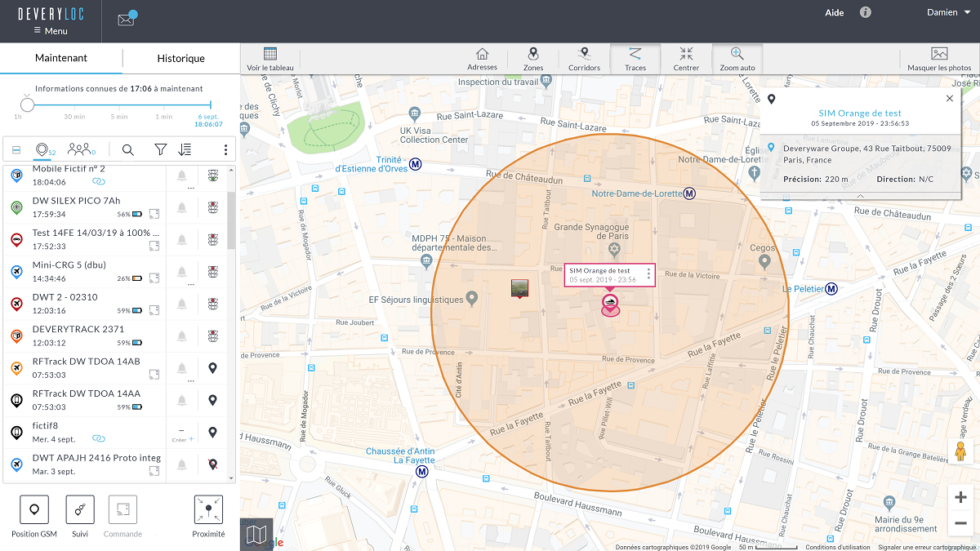Open the Voir le tableau table view
Image resolution: width=980 pixels, height=551 pixels.
[x=270, y=59]
